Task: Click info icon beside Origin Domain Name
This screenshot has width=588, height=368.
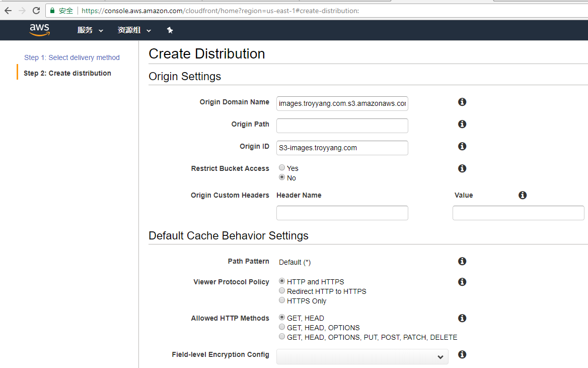Action: (462, 102)
